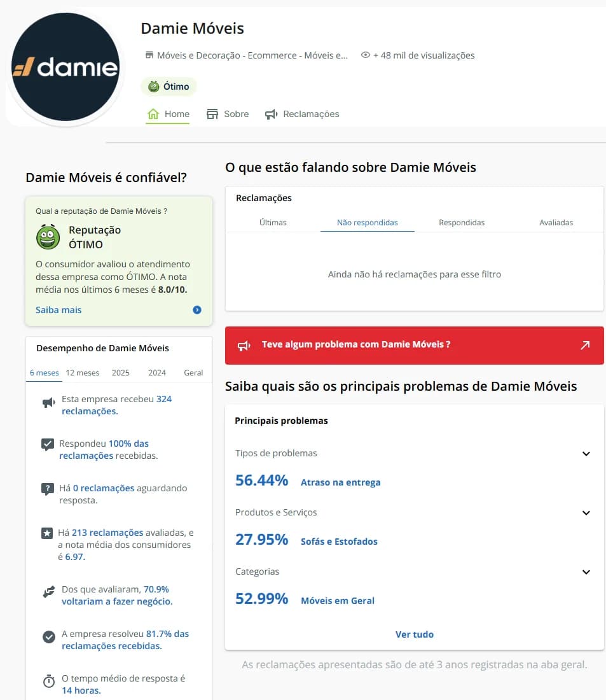
Task: Click the Ver tudo link
Action: point(414,634)
